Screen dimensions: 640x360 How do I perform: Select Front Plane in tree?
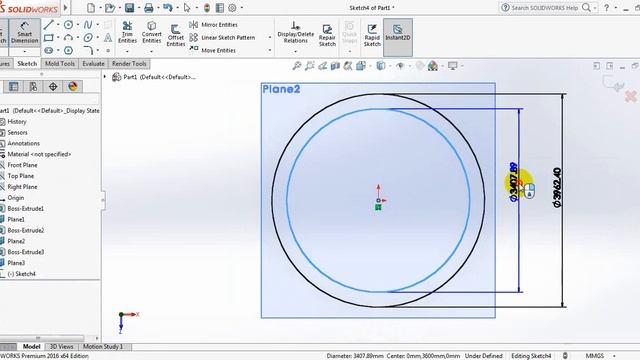click(x=22, y=165)
